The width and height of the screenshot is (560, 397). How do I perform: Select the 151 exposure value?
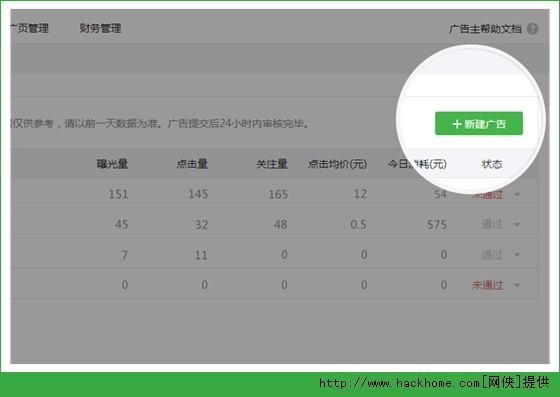[118, 194]
